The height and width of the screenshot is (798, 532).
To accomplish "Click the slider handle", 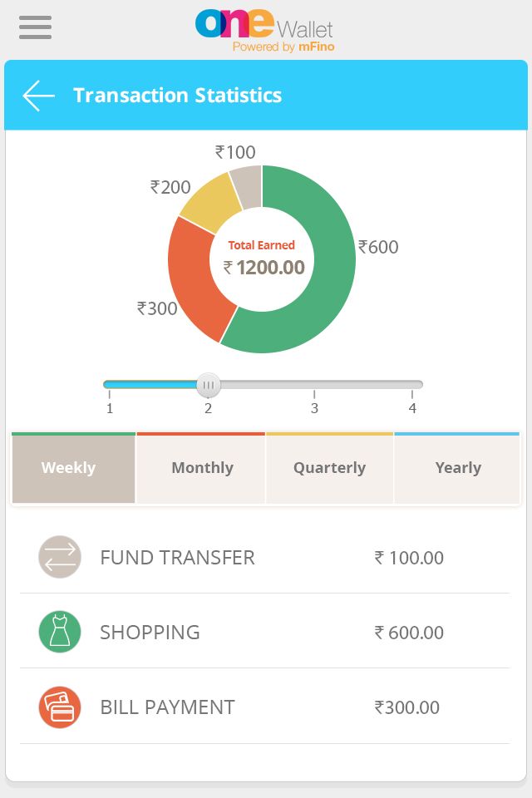I will [x=209, y=385].
